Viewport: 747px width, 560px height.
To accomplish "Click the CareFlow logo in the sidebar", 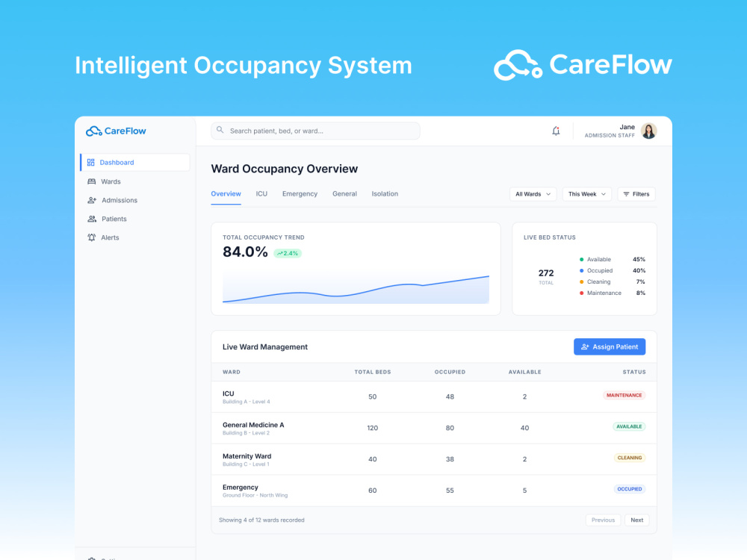I will [x=116, y=131].
